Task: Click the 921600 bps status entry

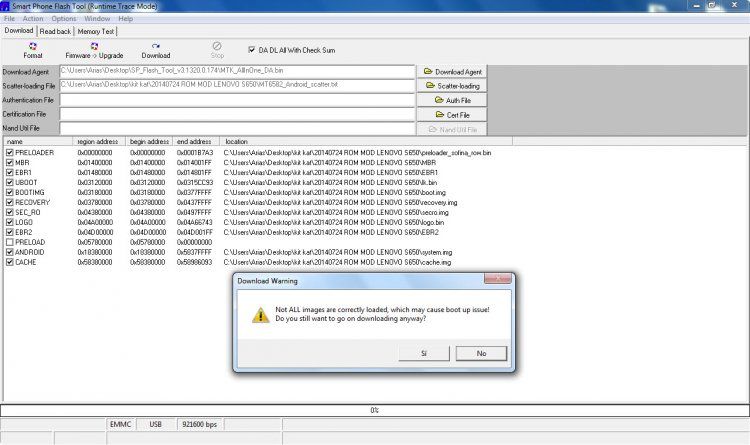Action: [x=199, y=424]
